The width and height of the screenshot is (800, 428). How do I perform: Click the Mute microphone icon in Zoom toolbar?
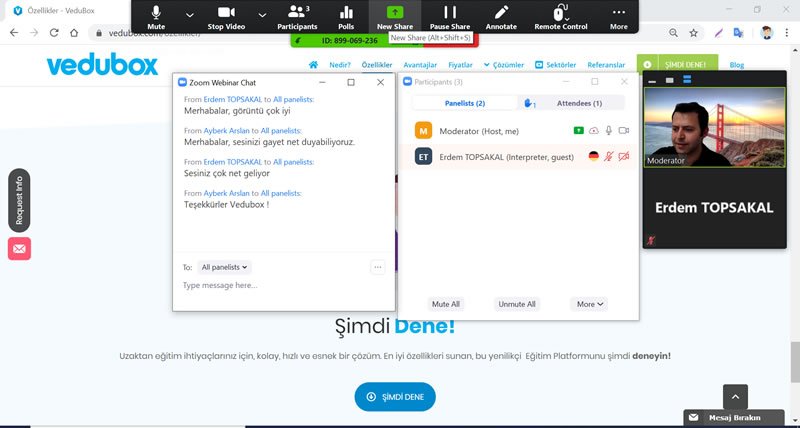click(156, 11)
